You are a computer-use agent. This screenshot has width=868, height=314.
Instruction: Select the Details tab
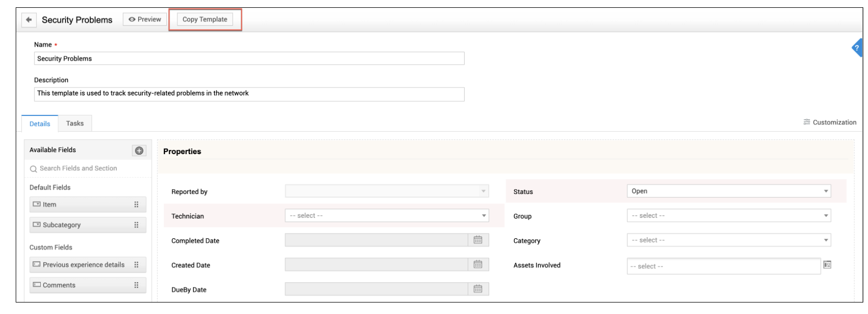(40, 124)
